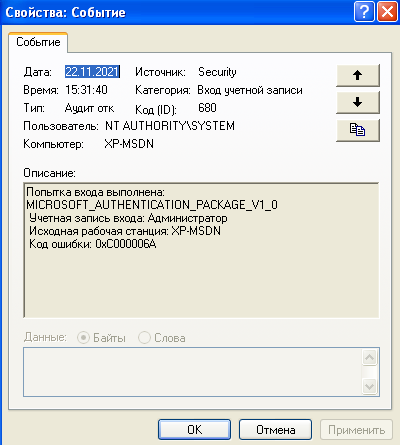
Task: Click the category value Вход учетной записи
Action: click(x=250, y=90)
